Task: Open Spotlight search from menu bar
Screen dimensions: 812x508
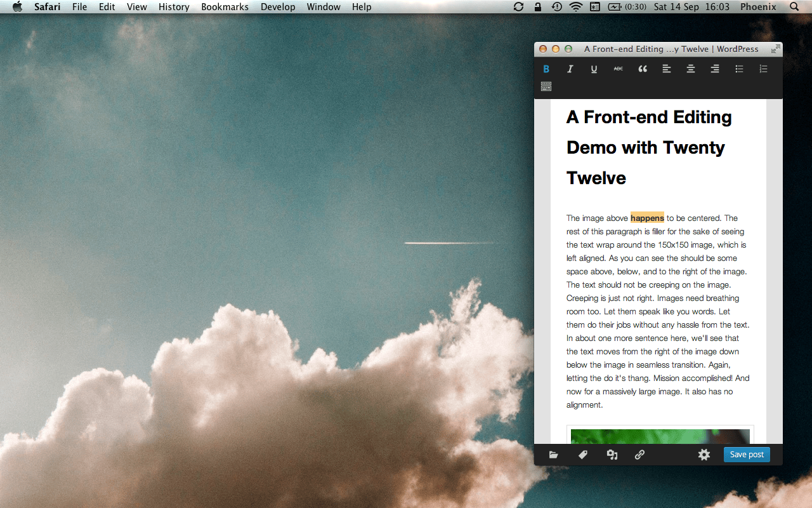Action: click(794, 7)
